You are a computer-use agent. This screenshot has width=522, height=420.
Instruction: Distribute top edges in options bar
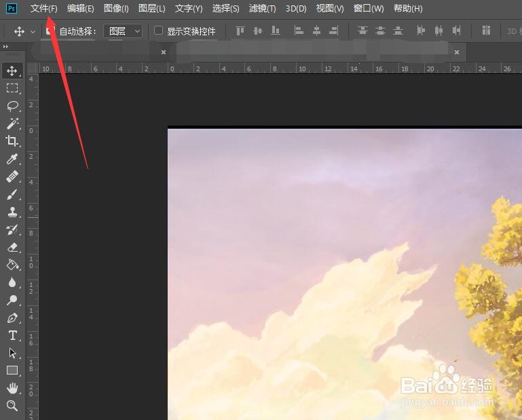(362, 31)
